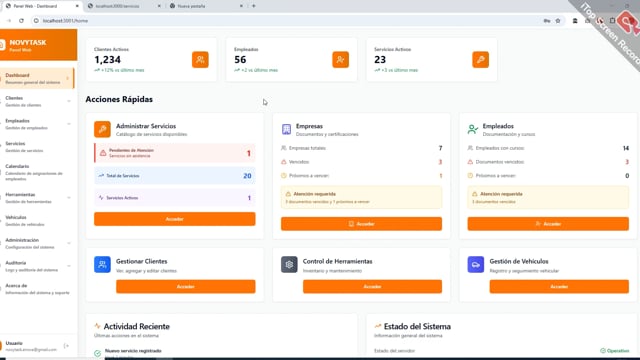This screenshot has height=360, width=640.
Task: Click the Clientes Activos people icon
Action: 200,60
